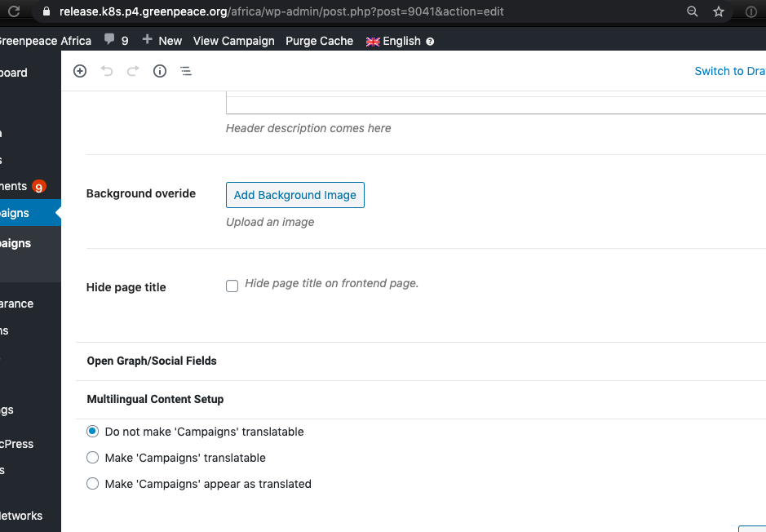Click the 'Hide page title' field label
This screenshot has width=766, height=532.
(x=126, y=287)
